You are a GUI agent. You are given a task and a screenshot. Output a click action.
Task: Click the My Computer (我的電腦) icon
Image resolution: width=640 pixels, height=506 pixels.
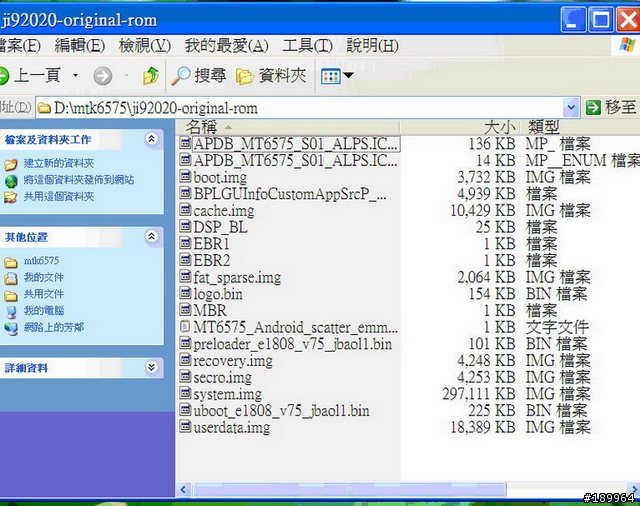pos(11,311)
